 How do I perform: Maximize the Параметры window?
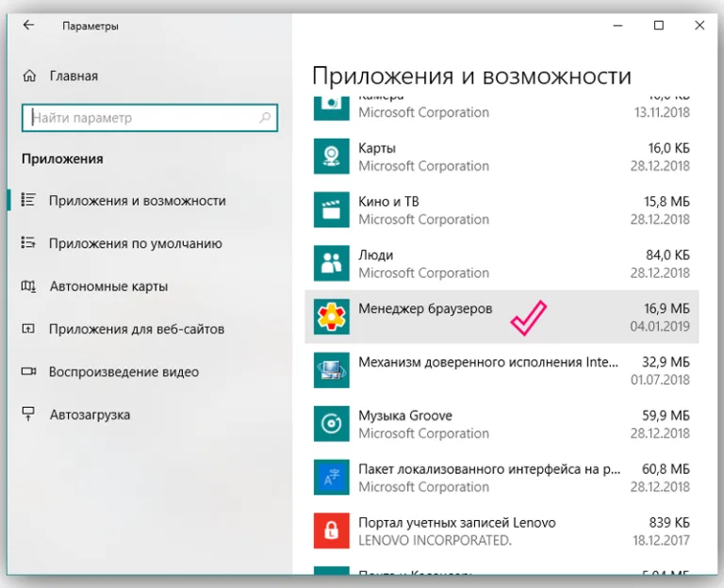click(659, 25)
